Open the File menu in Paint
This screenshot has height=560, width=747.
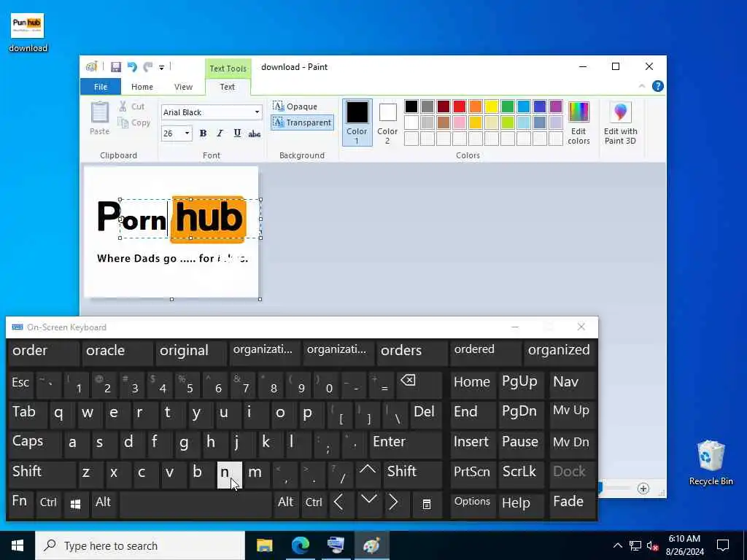(x=101, y=87)
